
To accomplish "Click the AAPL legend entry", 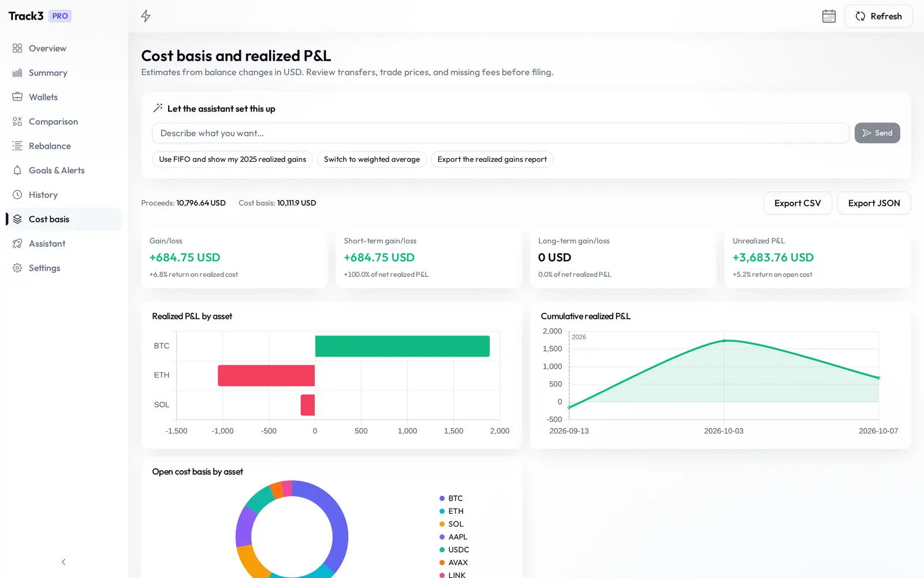I will (x=453, y=537).
